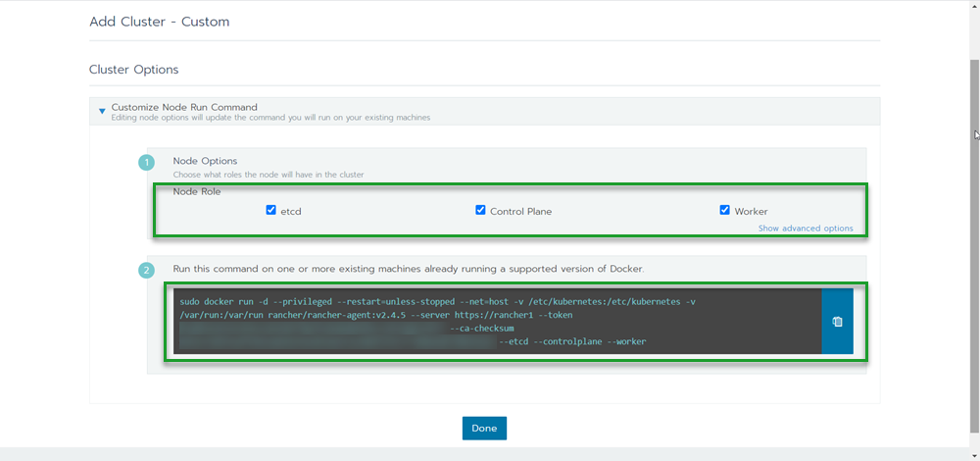This screenshot has width=980, height=461.
Task: Toggle the Control Plane checkbox
Action: point(480,210)
